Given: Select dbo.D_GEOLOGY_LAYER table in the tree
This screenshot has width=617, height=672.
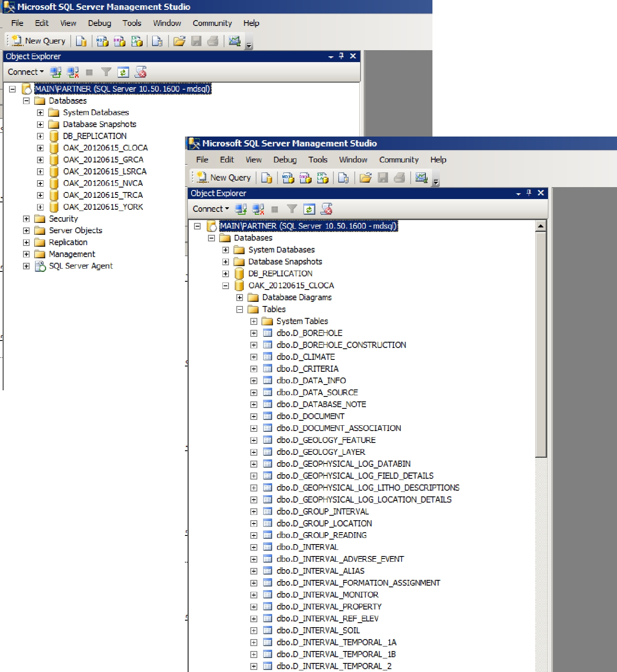Looking at the screenshot, I should click(x=321, y=452).
